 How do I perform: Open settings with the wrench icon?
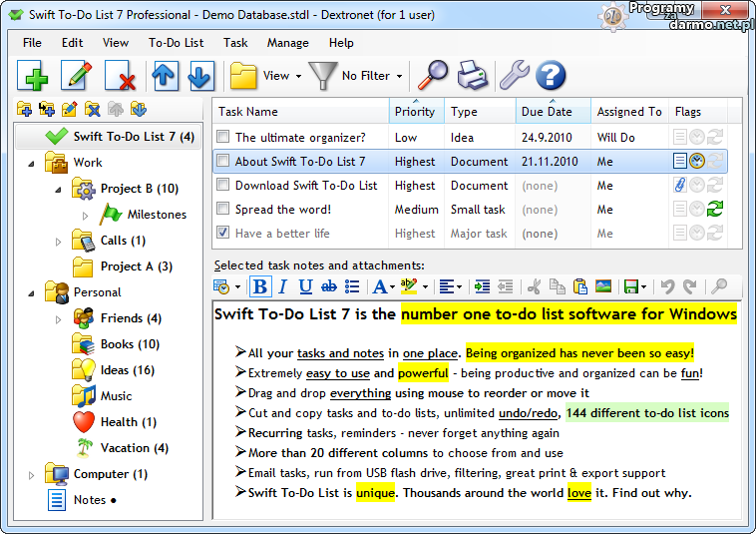pos(513,76)
